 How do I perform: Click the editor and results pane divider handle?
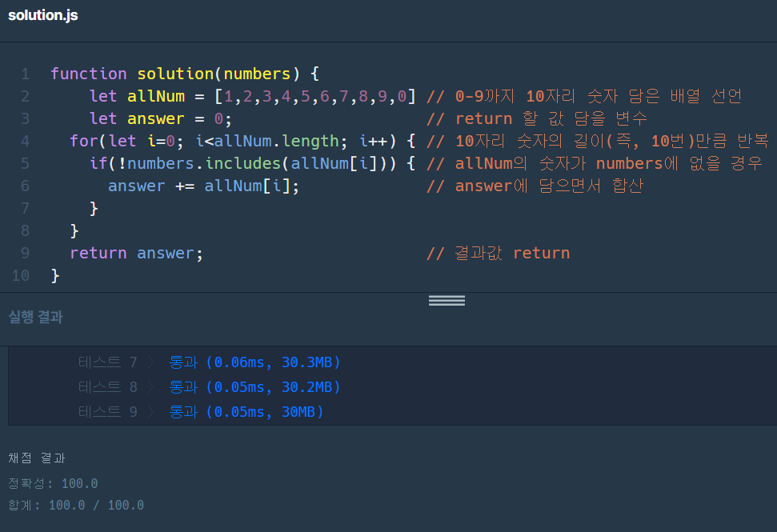(447, 300)
